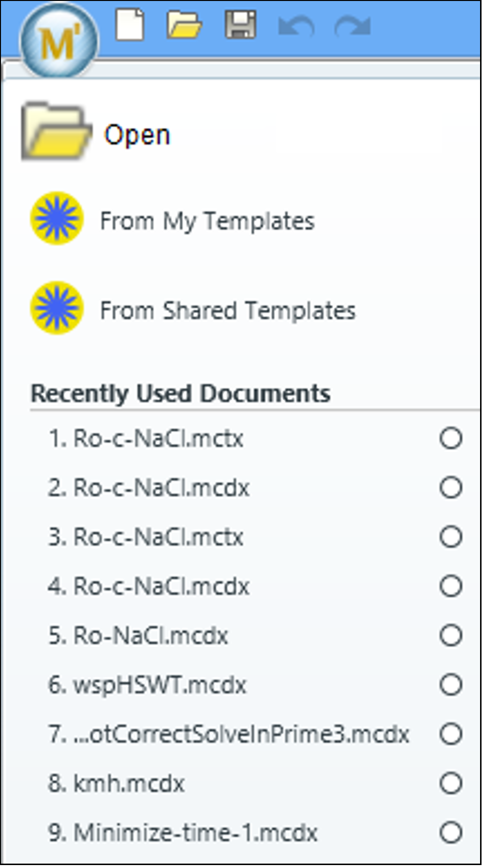Image resolution: width=483 pixels, height=868 pixels.
Task: Click the large Open folder icon
Action: (x=57, y=132)
